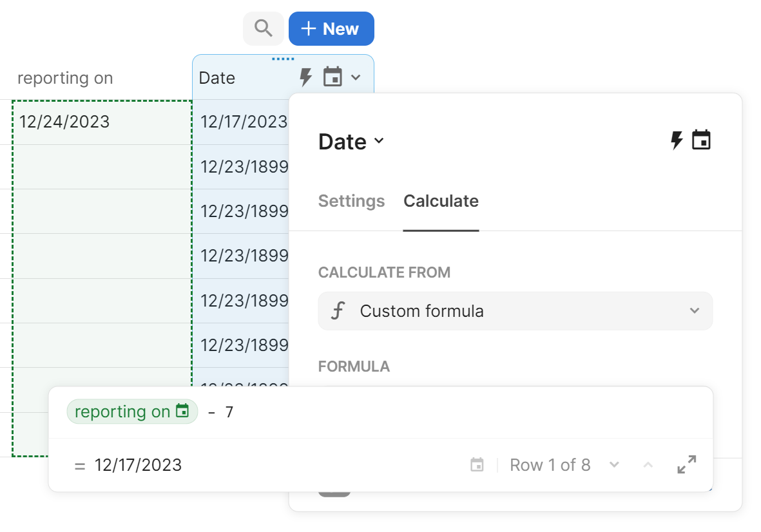Click the lightning bolt icon in the Date panel
The height and width of the screenshot is (532, 761).
click(677, 140)
